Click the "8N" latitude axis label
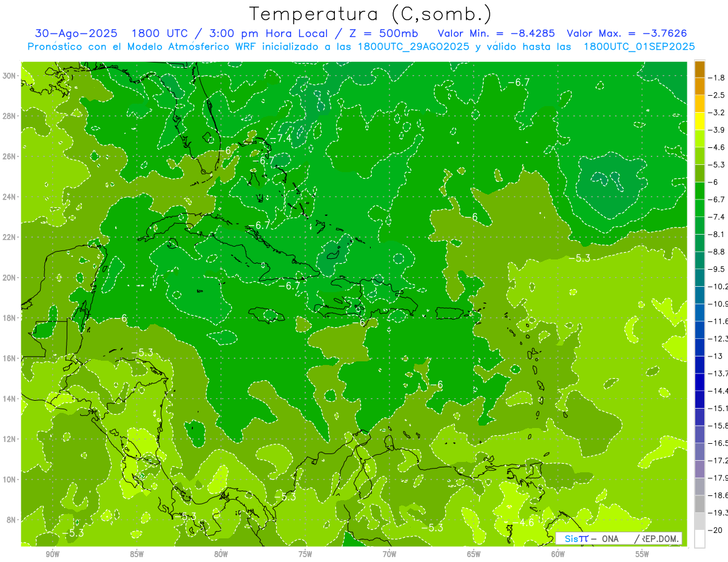Image resolution: width=728 pixels, height=562 pixels. pos(12,520)
